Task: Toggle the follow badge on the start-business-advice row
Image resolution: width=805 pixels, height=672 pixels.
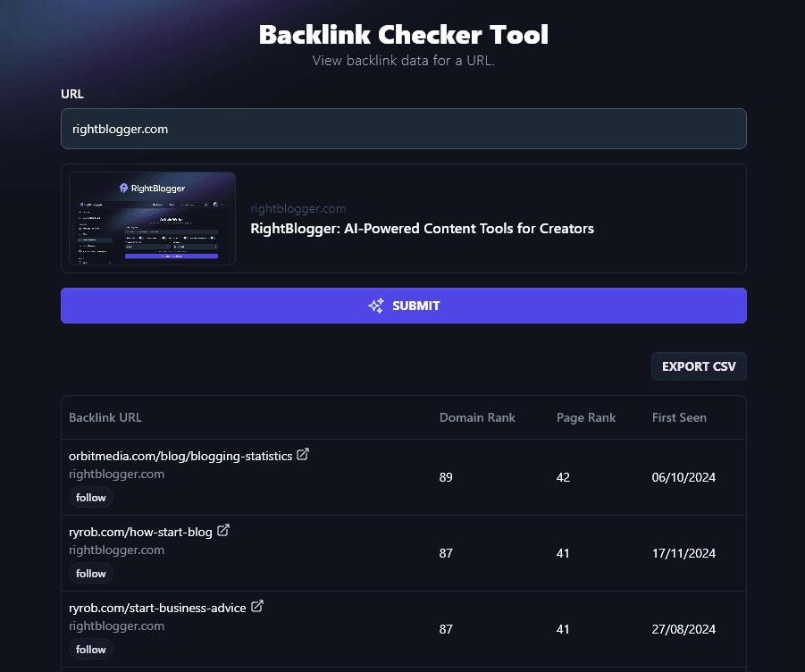Action: [90, 649]
